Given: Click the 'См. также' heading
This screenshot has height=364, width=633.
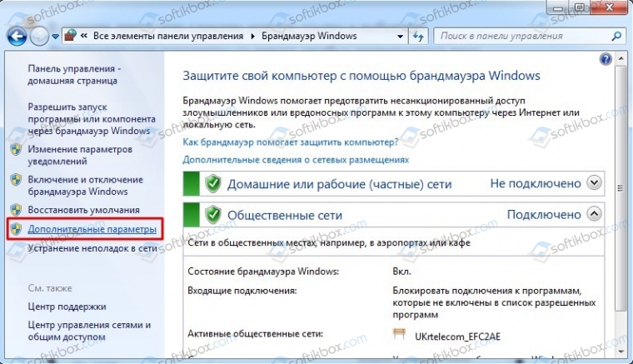Looking at the screenshot, I should [x=50, y=288].
